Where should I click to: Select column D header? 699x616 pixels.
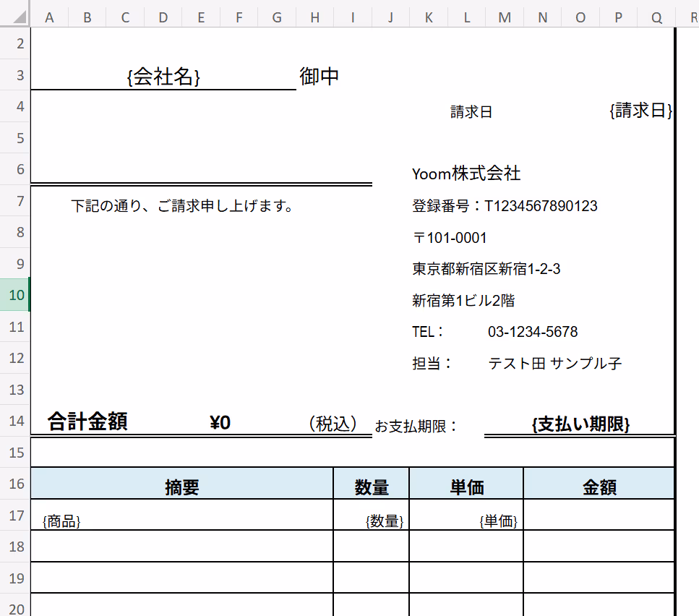[x=163, y=17]
